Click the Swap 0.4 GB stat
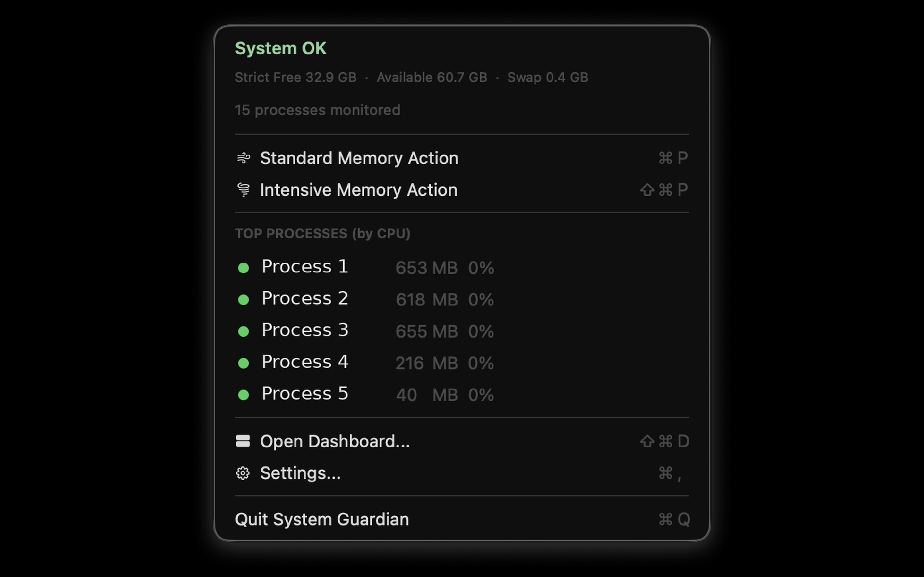924x577 pixels. [x=548, y=77]
